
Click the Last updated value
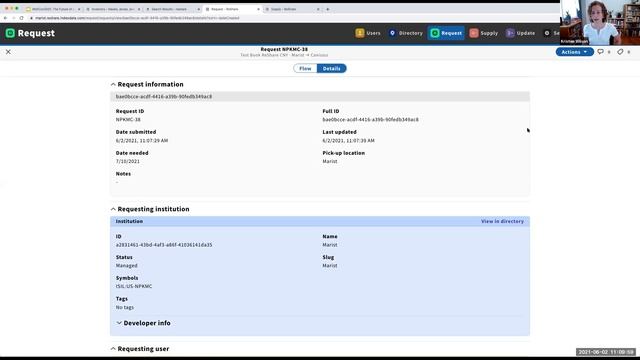349,140
